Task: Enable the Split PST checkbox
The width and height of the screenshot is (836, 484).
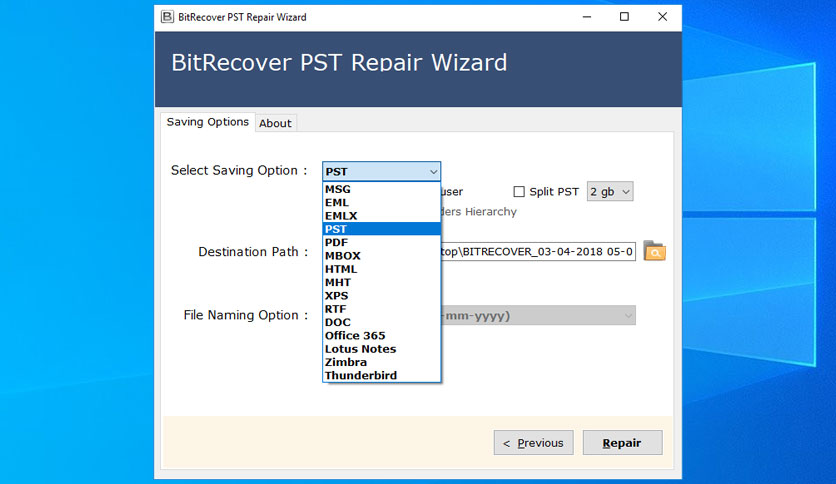Action: (x=519, y=191)
